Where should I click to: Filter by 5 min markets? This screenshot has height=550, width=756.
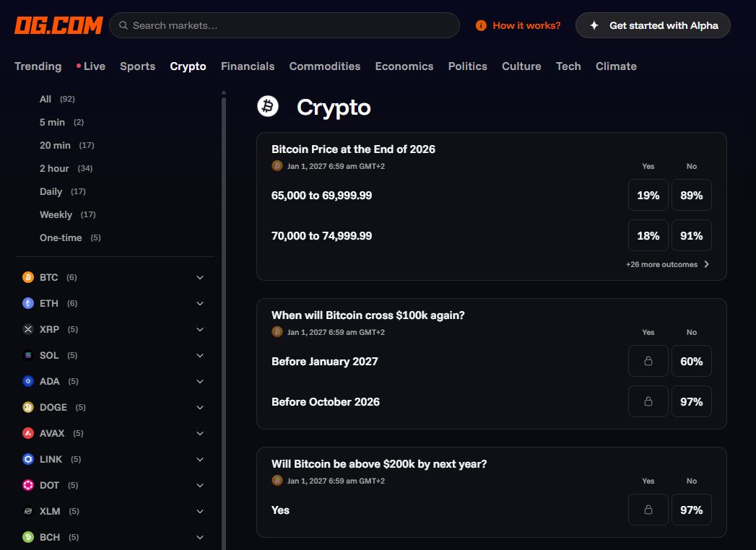[x=61, y=123]
